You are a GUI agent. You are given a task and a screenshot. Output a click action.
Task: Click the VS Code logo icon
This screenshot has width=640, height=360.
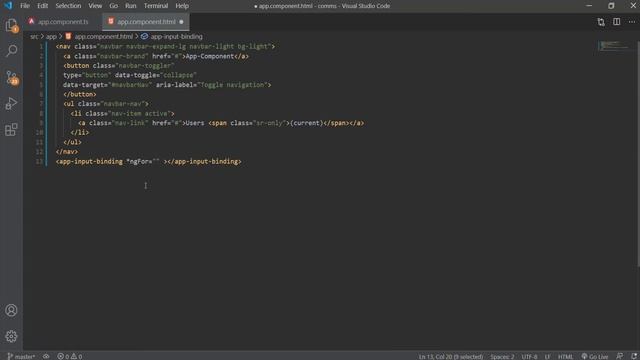tap(8, 6)
